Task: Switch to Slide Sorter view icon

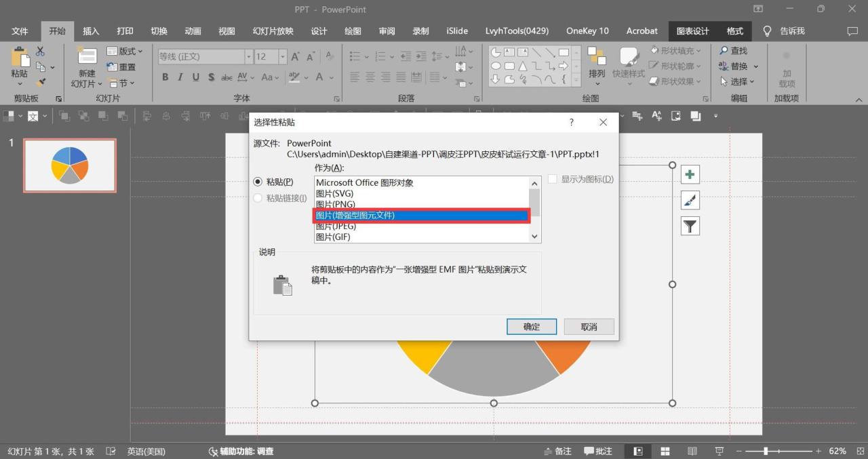Action: 665,450
